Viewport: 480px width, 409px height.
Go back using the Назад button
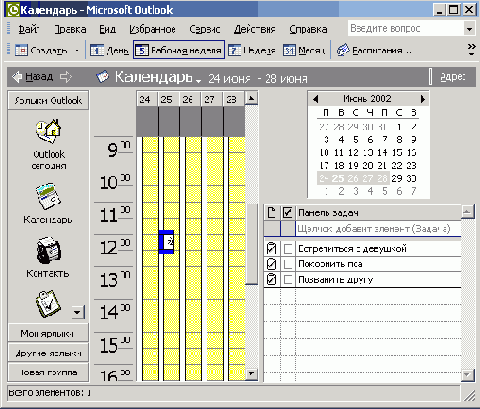click(33, 77)
